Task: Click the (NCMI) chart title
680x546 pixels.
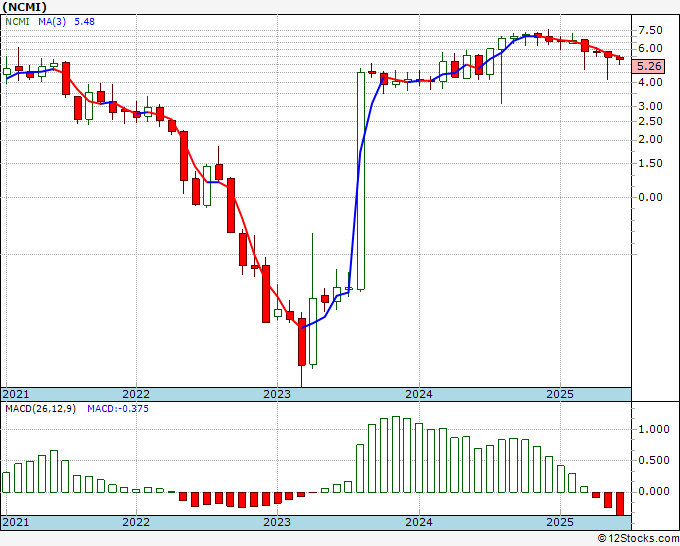Action: pyautogui.click(x=24, y=7)
